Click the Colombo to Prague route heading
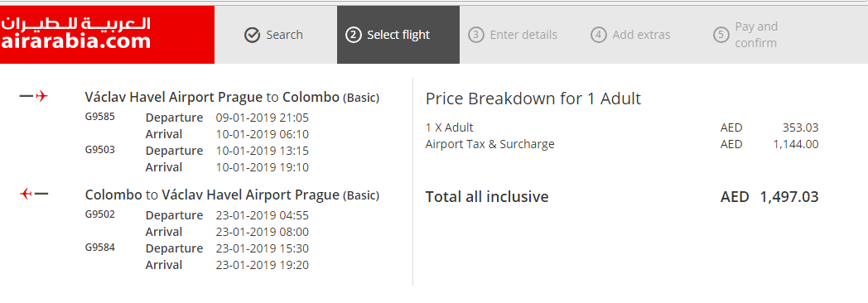Screen dimensions: 868x303 click(232, 195)
